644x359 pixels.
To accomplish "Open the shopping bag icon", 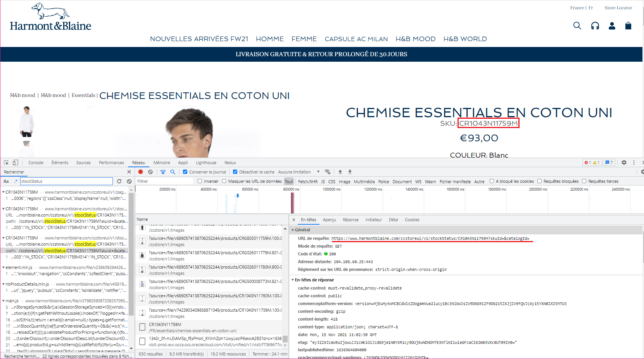I will pyautogui.click(x=628, y=26).
